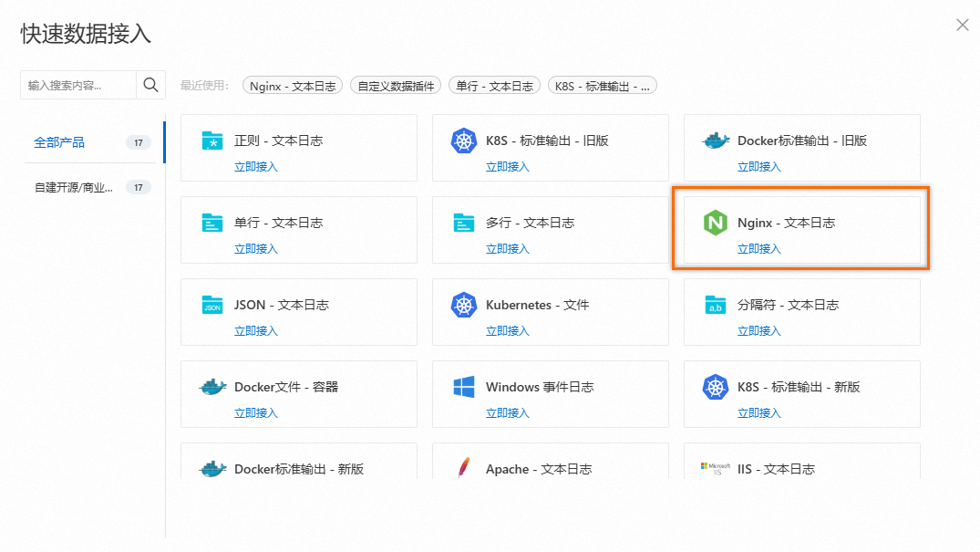Screen dimensions: 980x552
Task: Click 立即接入 under 多行 - 文本日志
Action: coord(508,248)
